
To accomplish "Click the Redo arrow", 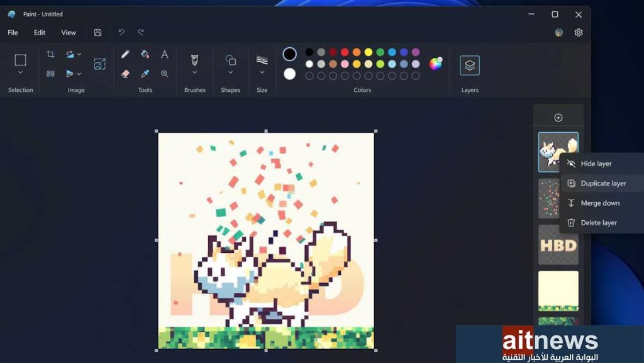I will (141, 33).
